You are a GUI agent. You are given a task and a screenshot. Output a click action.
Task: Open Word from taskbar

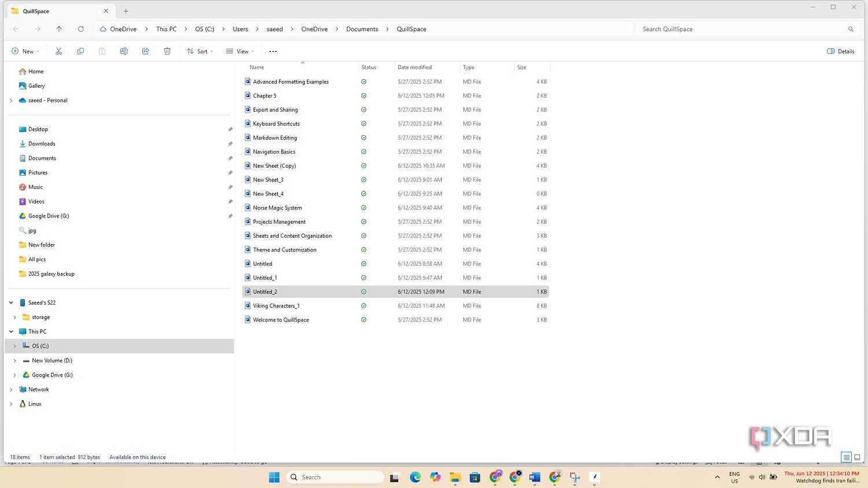click(x=535, y=477)
